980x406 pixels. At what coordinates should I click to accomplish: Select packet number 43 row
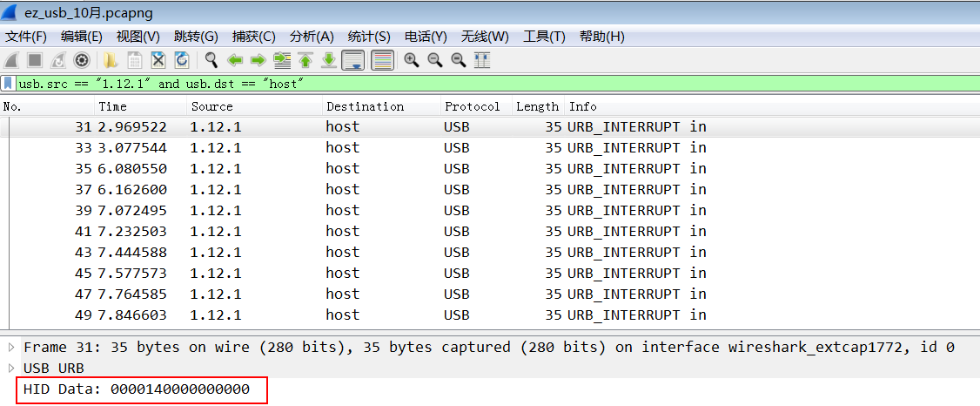click(490, 252)
